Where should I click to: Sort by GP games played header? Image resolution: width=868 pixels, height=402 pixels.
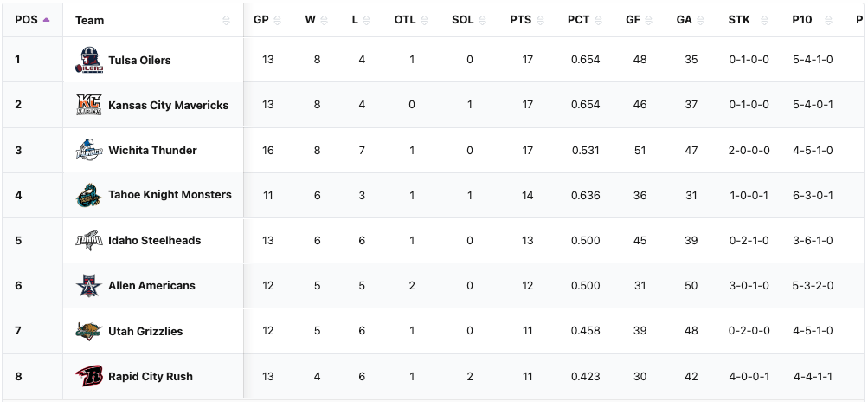tap(261, 20)
